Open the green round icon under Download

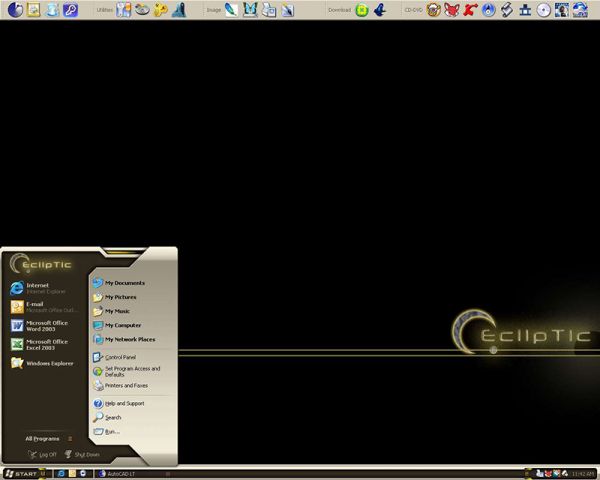click(x=362, y=10)
